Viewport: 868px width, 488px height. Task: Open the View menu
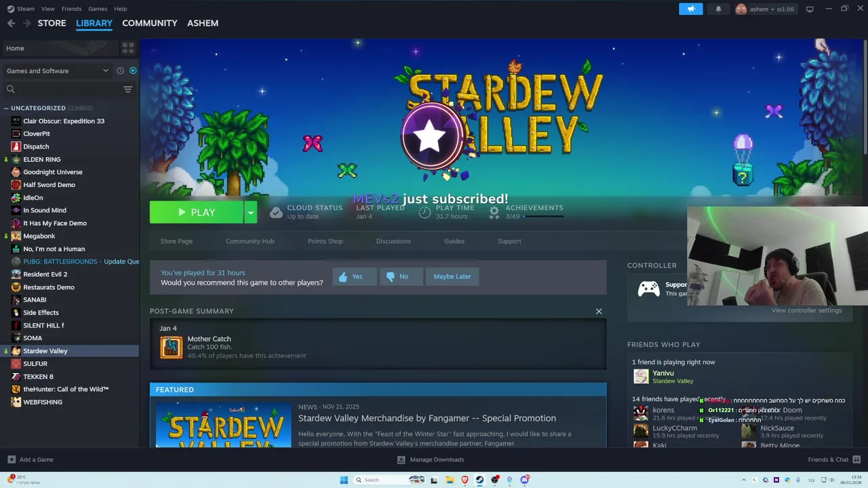(x=47, y=9)
